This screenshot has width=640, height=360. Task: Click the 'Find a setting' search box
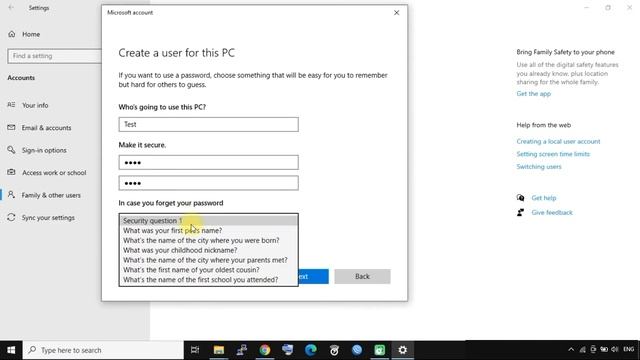point(54,56)
